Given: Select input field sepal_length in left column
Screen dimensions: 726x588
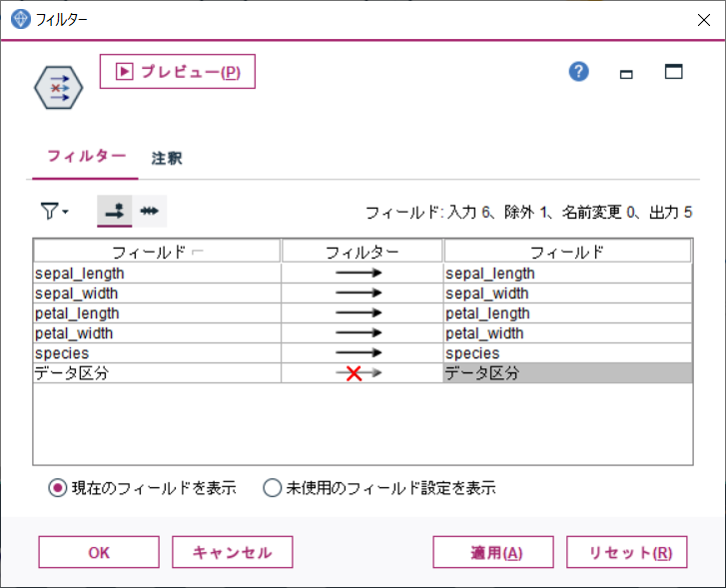Looking at the screenshot, I should (157, 274).
